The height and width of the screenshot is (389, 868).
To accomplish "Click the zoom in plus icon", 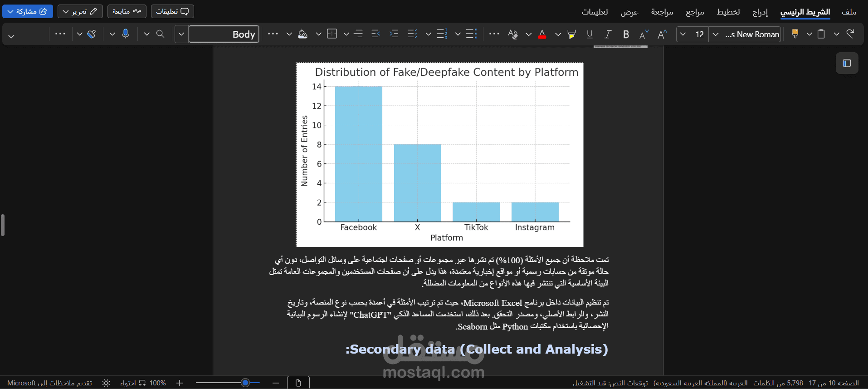I will (180, 383).
